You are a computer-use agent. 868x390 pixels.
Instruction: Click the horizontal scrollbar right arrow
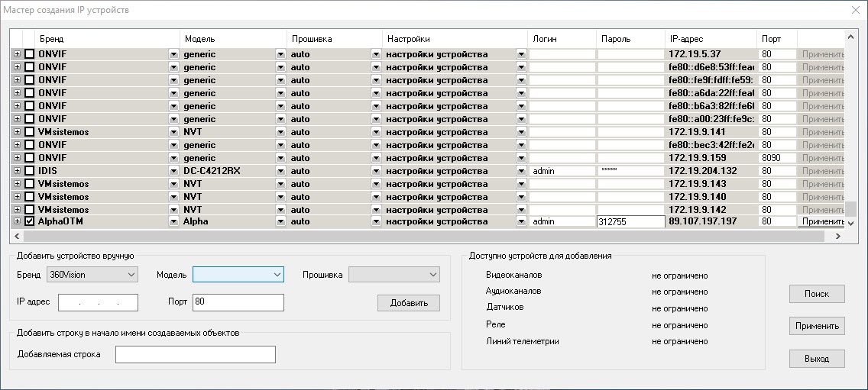[x=837, y=237]
